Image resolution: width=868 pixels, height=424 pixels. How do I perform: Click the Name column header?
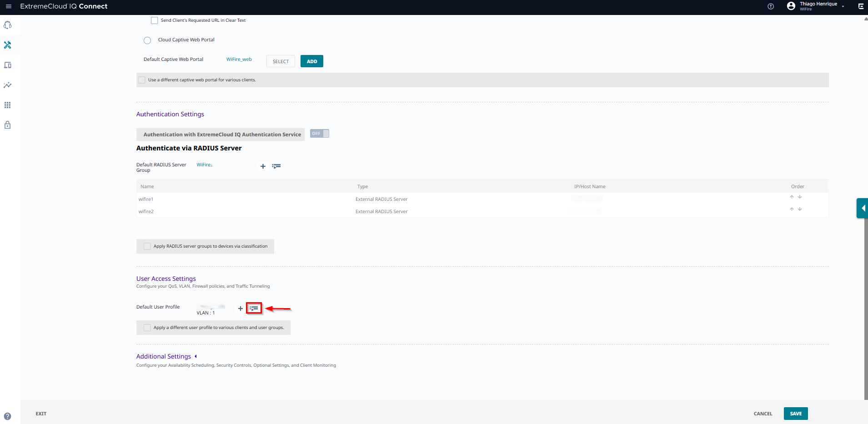click(x=147, y=187)
